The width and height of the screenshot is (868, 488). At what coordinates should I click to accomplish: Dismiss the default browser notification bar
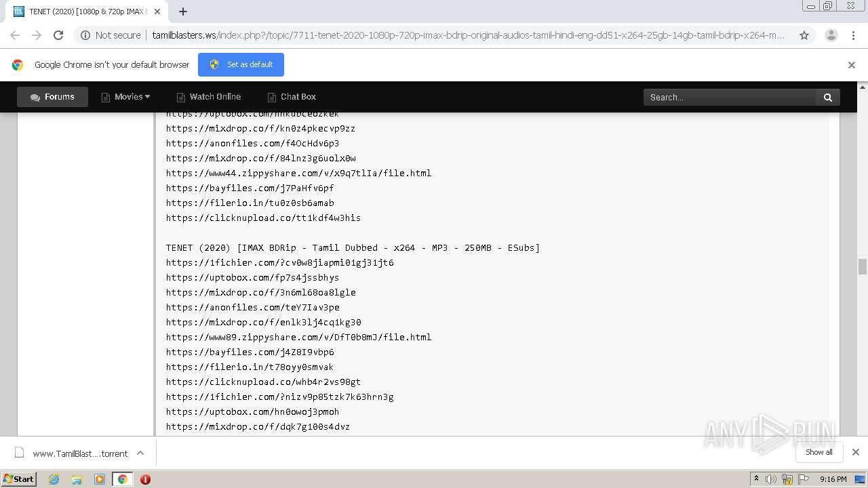click(852, 65)
